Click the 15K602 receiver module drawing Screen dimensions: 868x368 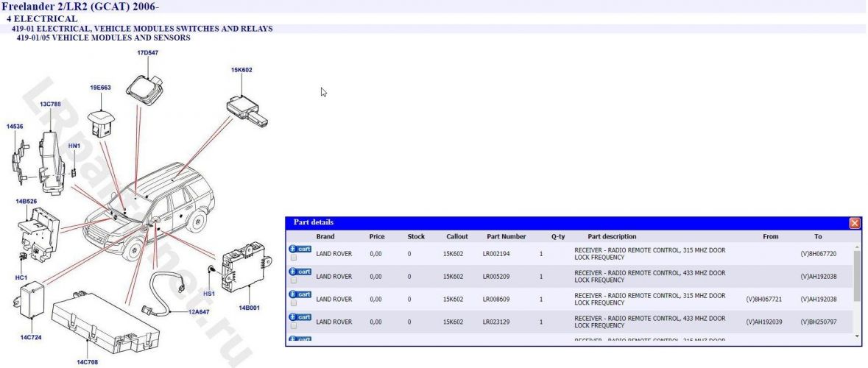(x=247, y=110)
